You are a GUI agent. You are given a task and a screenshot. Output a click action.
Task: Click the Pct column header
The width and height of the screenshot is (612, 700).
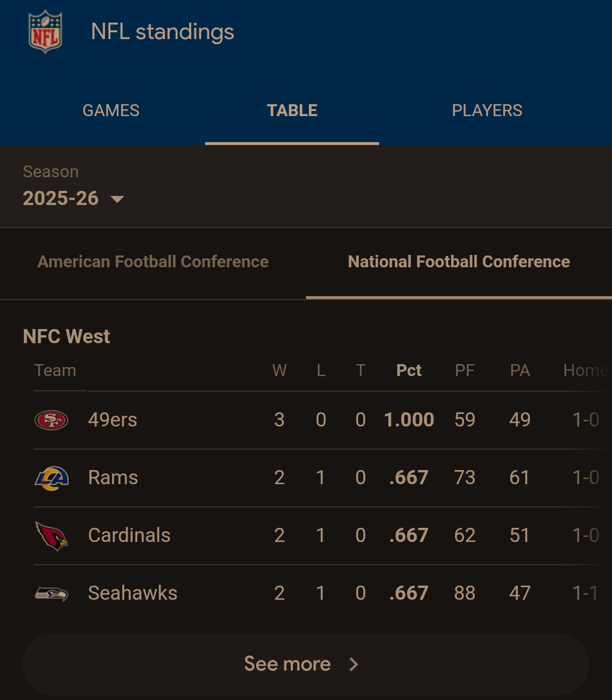[x=409, y=370]
